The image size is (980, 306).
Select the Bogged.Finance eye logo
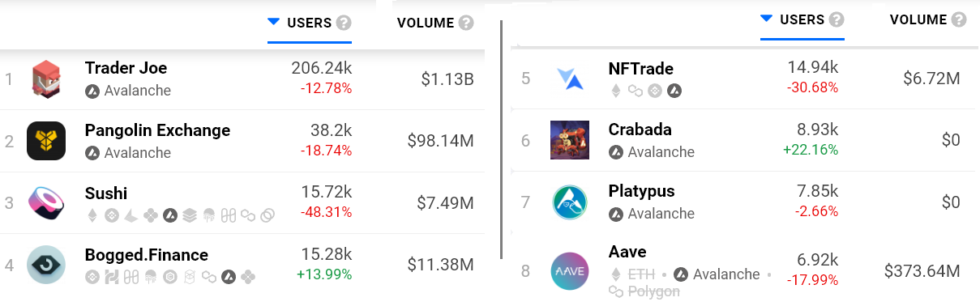pyautogui.click(x=46, y=265)
